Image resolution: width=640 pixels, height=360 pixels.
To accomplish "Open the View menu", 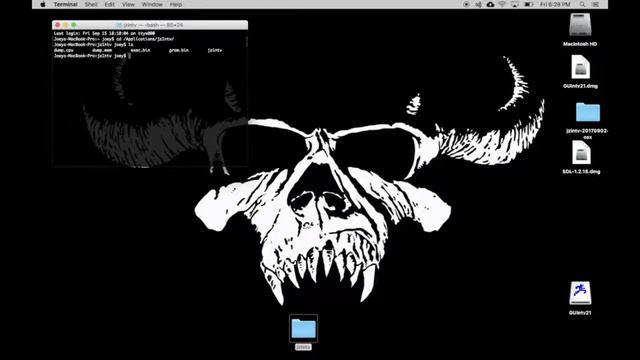I will [x=128, y=4].
